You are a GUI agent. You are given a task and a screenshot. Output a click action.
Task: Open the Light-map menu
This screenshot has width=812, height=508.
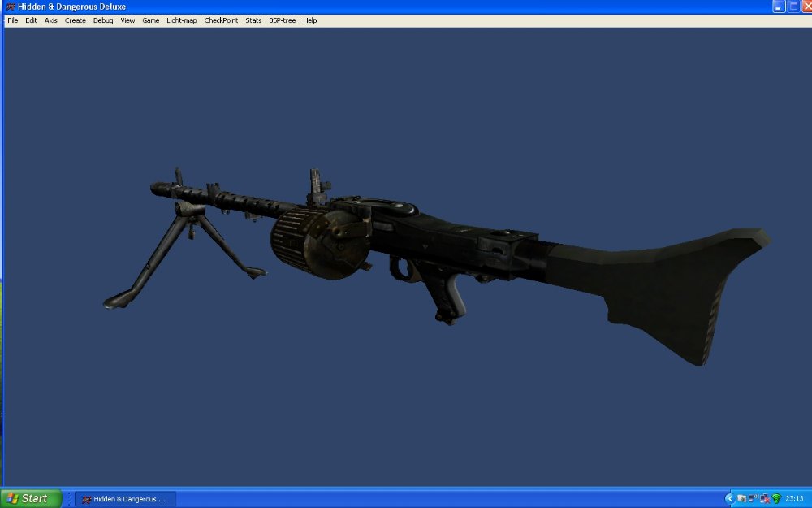click(182, 20)
